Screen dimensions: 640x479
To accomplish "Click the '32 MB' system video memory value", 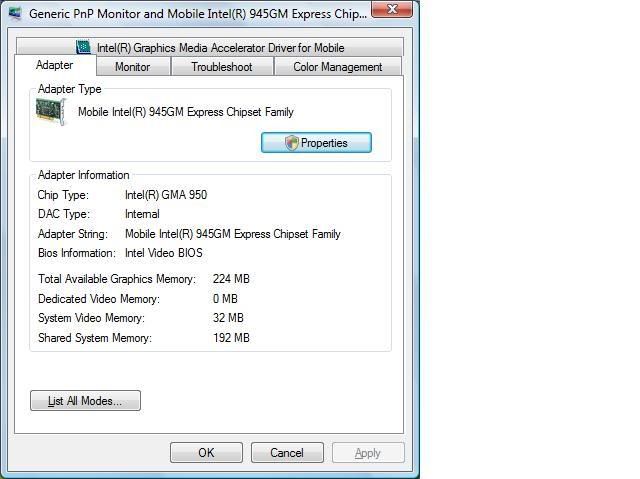I will (228, 318).
